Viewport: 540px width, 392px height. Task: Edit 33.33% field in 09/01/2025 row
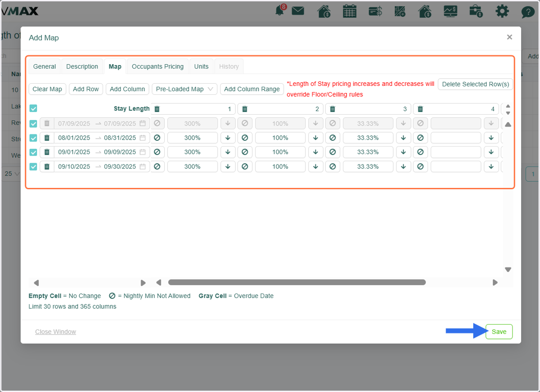pyautogui.click(x=368, y=152)
